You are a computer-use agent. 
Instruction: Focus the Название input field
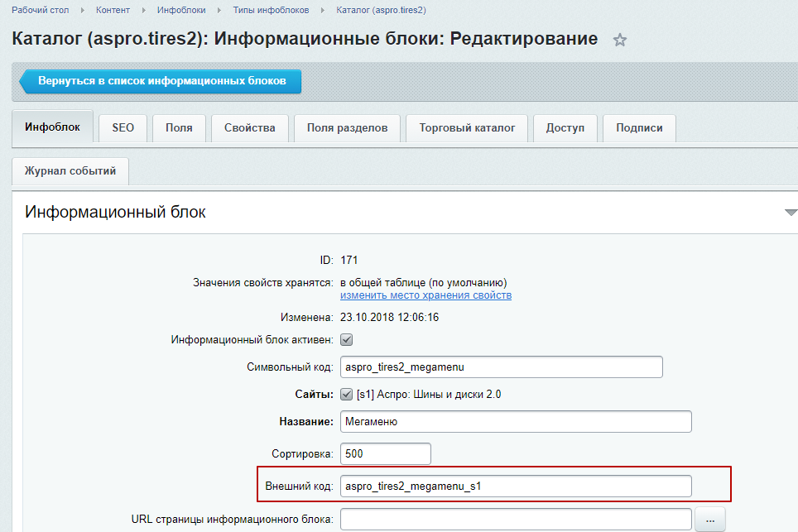click(515, 422)
